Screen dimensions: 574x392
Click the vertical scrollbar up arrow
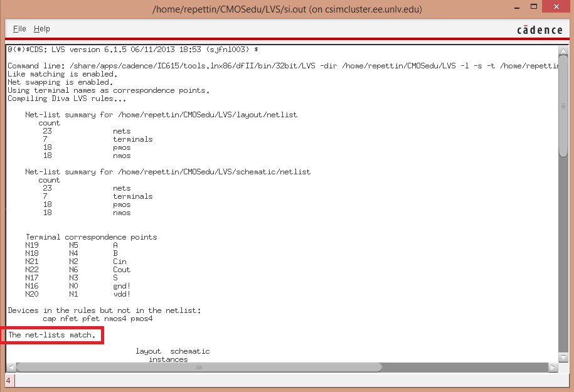click(563, 50)
